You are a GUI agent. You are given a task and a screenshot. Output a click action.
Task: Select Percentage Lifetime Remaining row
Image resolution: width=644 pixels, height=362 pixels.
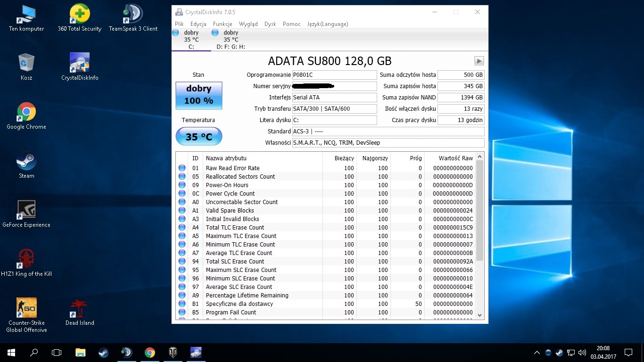coord(326,296)
